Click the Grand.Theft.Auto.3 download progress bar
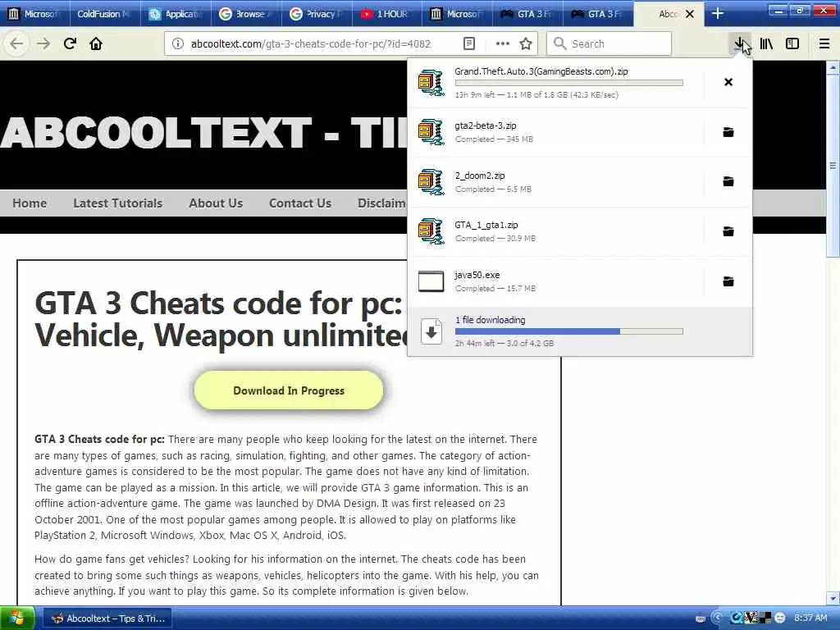 point(569,83)
